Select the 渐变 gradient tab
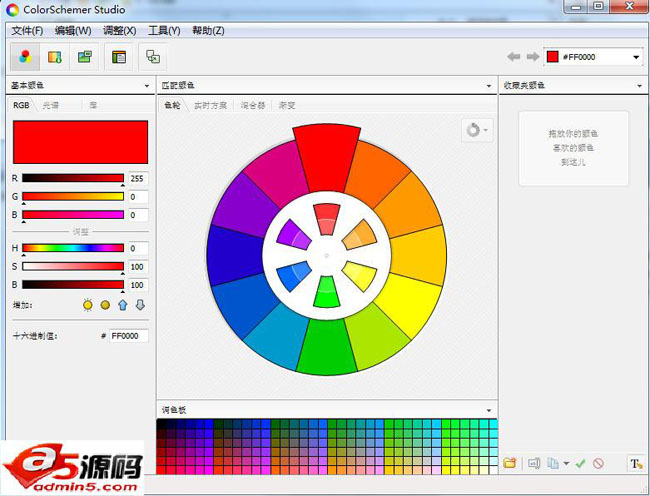 [287, 105]
